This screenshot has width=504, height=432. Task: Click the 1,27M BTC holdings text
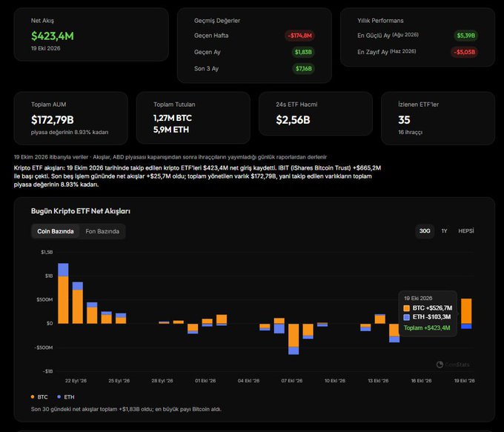(x=173, y=118)
